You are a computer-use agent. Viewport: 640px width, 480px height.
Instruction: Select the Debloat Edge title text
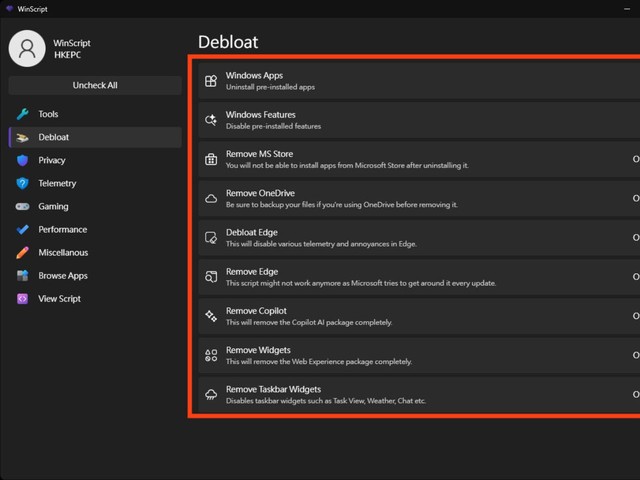(252, 232)
